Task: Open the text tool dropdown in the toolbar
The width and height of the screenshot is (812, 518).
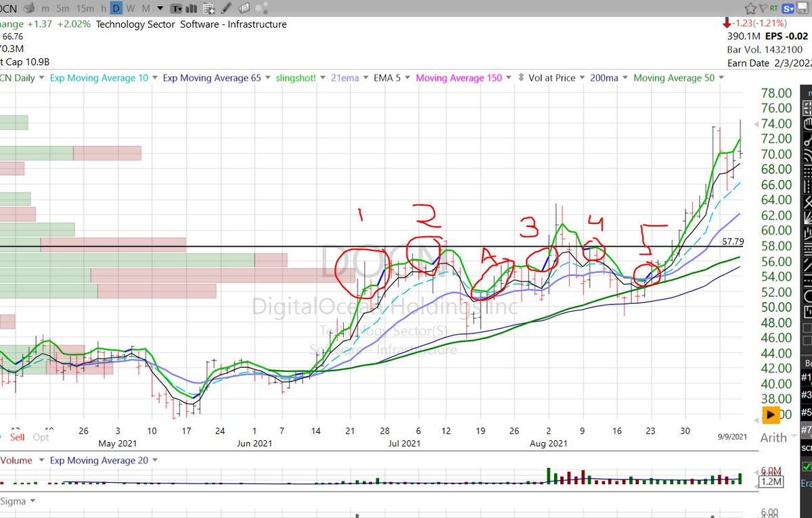Action: (x=176, y=9)
